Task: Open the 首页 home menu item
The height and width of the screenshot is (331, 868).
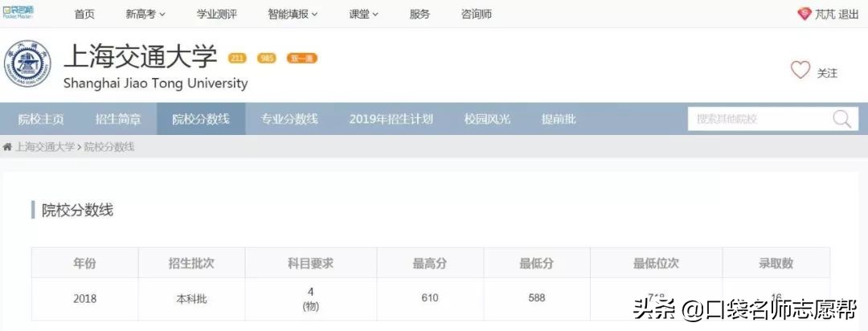Action: pyautogui.click(x=84, y=15)
